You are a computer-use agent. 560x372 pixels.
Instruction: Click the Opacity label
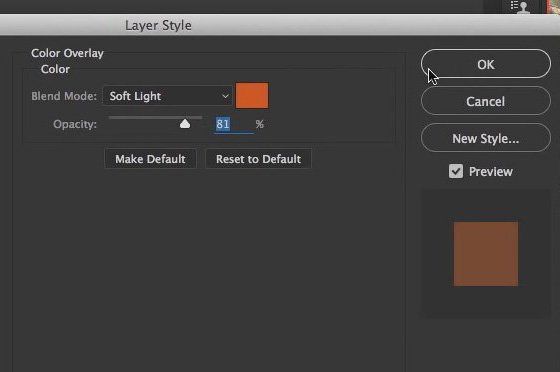coord(75,124)
